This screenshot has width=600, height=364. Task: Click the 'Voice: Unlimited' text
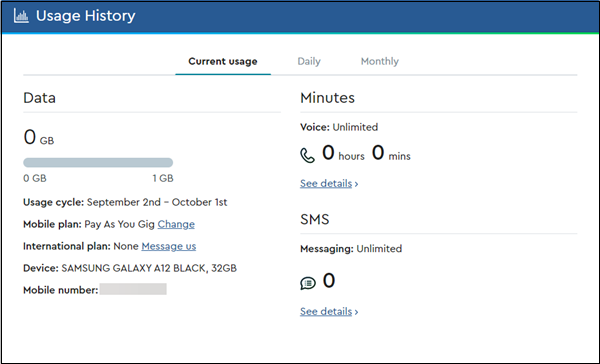(339, 127)
